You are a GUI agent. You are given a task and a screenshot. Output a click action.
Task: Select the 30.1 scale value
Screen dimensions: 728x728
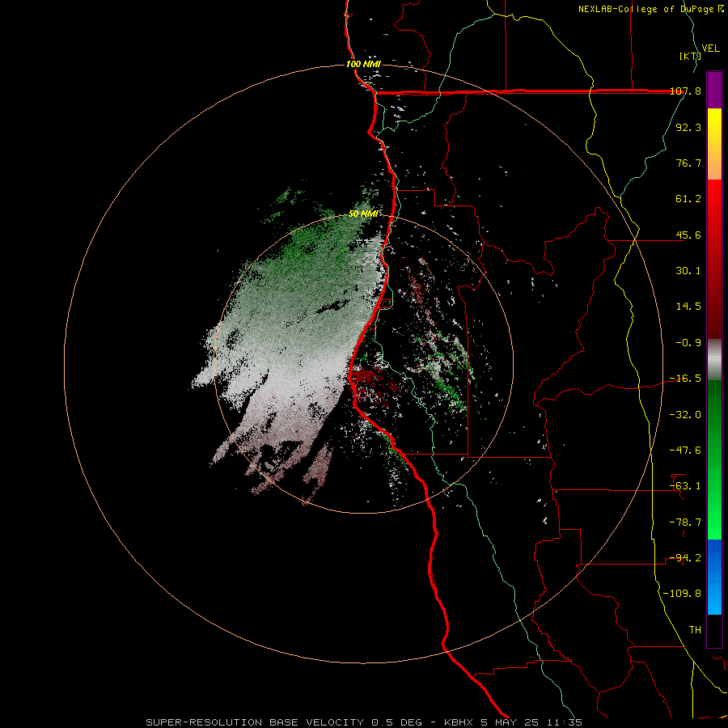click(x=688, y=271)
